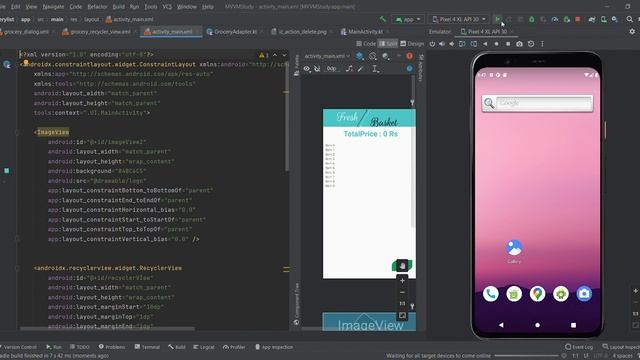Open the VCS menu
Screen dimensions: 640x360
167,7
